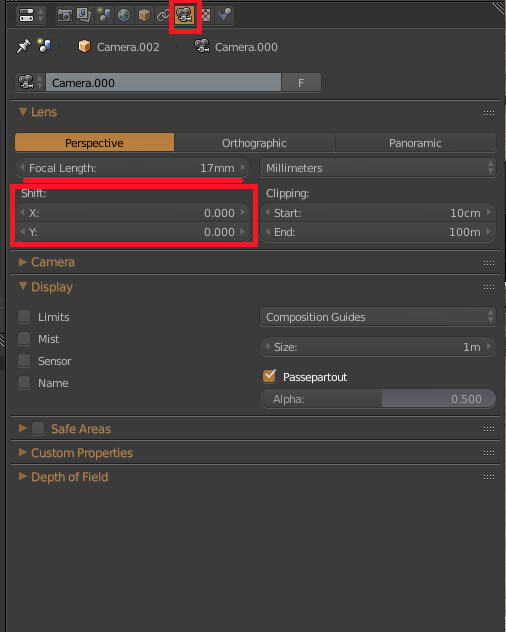Enable the Limits checkbox
The height and width of the screenshot is (632, 506).
(24, 317)
